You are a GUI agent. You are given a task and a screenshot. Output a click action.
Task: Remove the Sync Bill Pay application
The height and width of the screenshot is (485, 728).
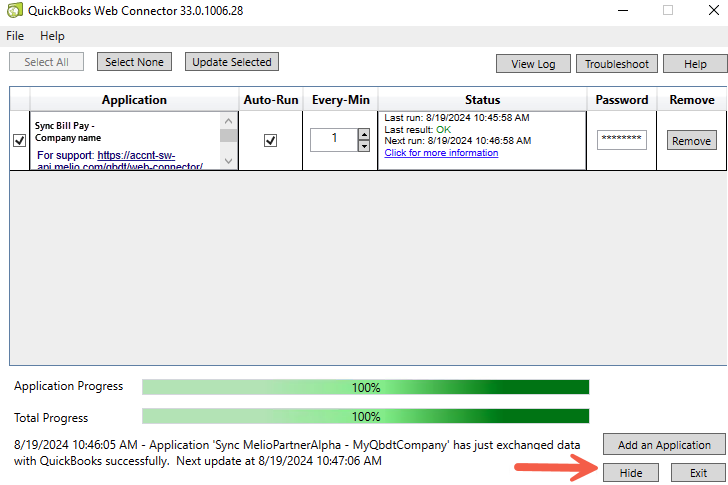pos(691,141)
